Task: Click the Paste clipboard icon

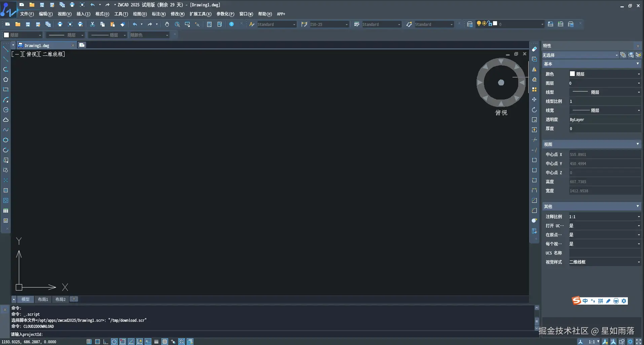Action: 113,24
